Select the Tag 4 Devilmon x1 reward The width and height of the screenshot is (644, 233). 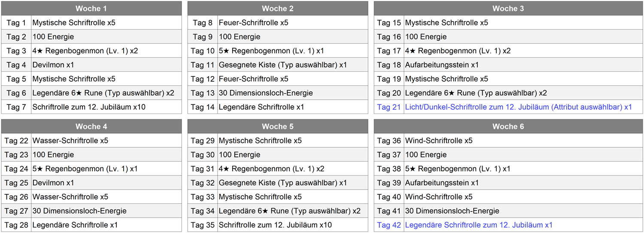(x=53, y=65)
